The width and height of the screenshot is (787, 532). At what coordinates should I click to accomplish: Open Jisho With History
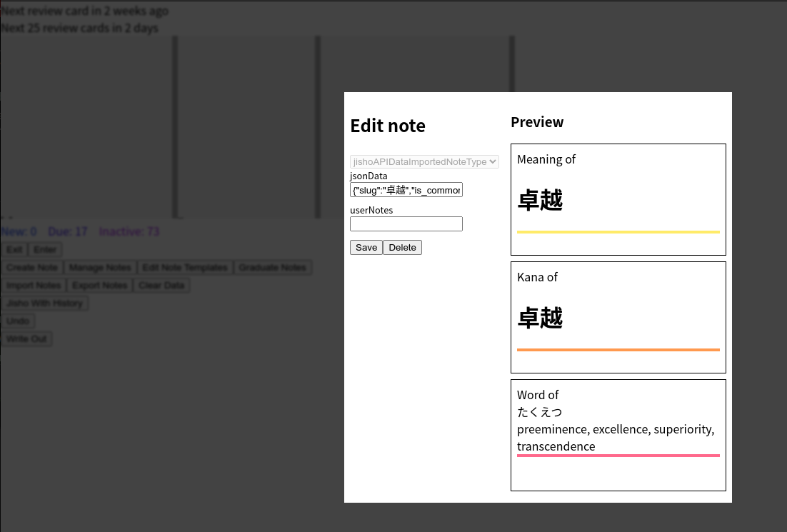coord(44,303)
